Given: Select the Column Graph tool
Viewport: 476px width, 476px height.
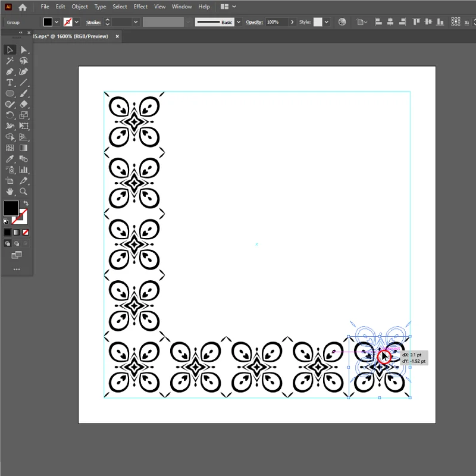Looking at the screenshot, I should [24, 170].
